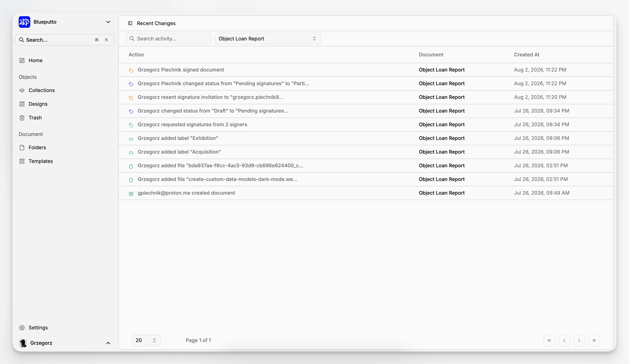Click tag icon for signed document row
This screenshot has height=364, width=629.
coord(131,70)
